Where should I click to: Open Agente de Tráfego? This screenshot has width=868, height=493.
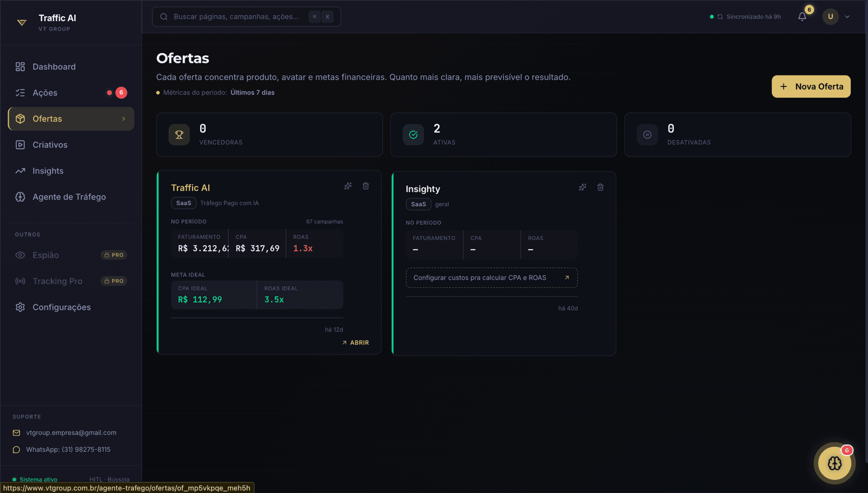tap(71, 197)
